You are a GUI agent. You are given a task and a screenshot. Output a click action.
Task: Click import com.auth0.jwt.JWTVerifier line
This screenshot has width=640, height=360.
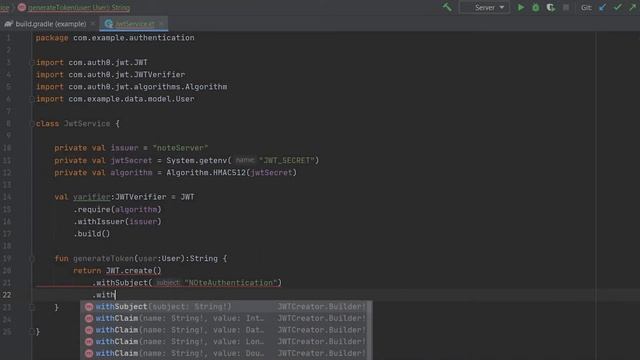click(111, 75)
